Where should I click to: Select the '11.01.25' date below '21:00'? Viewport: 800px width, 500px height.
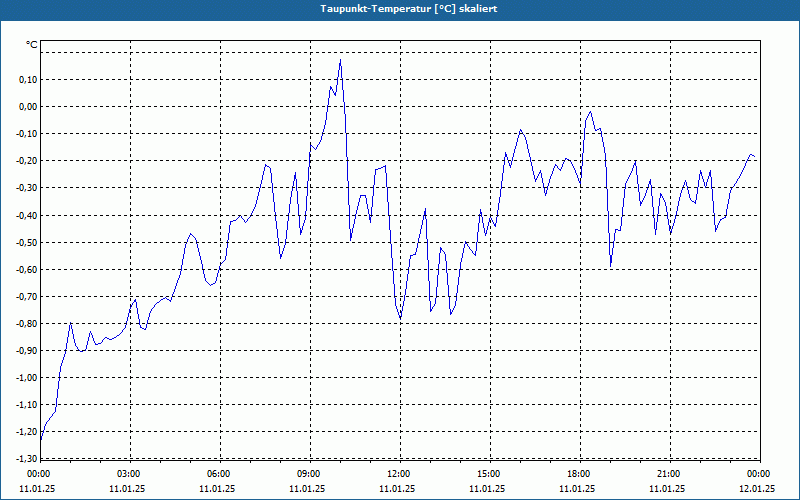pos(667,488)
